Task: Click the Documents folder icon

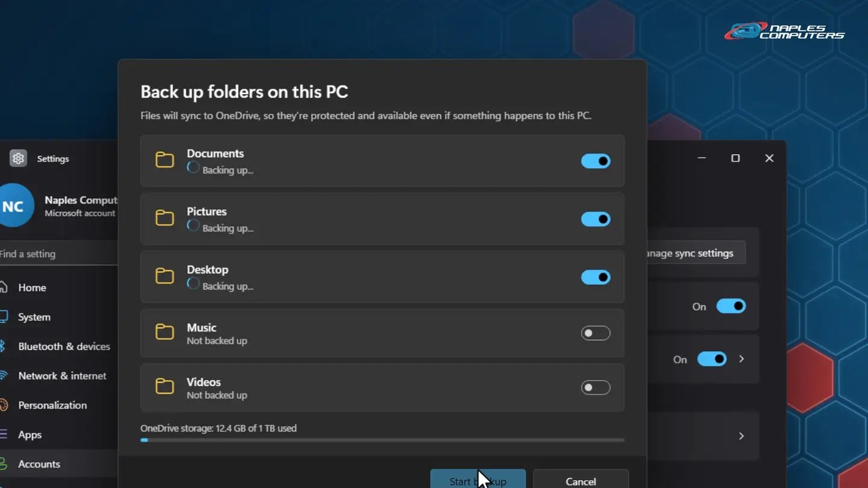Action: (x=165, y=160)
